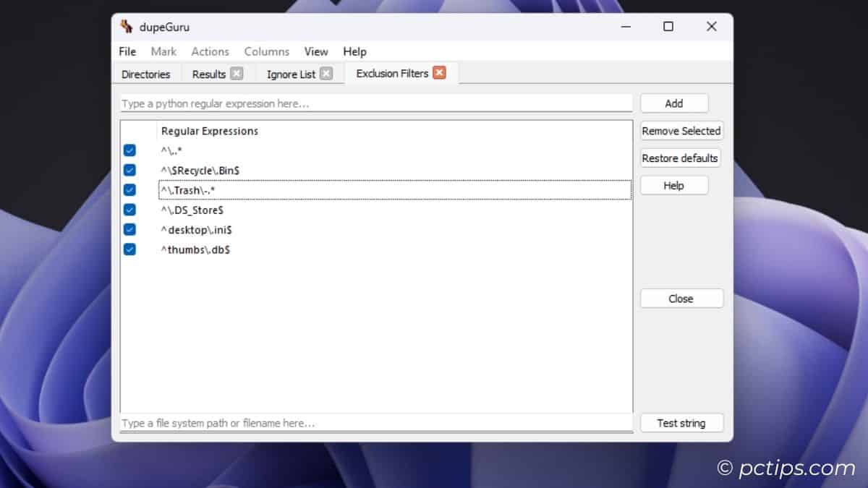
Task: Switch to the Directories tab
Action: [145, 74]
